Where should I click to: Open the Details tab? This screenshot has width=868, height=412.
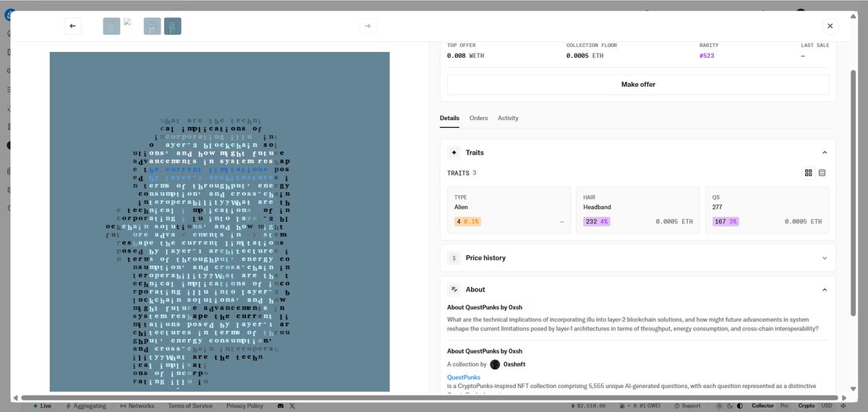tap(449, 118)
